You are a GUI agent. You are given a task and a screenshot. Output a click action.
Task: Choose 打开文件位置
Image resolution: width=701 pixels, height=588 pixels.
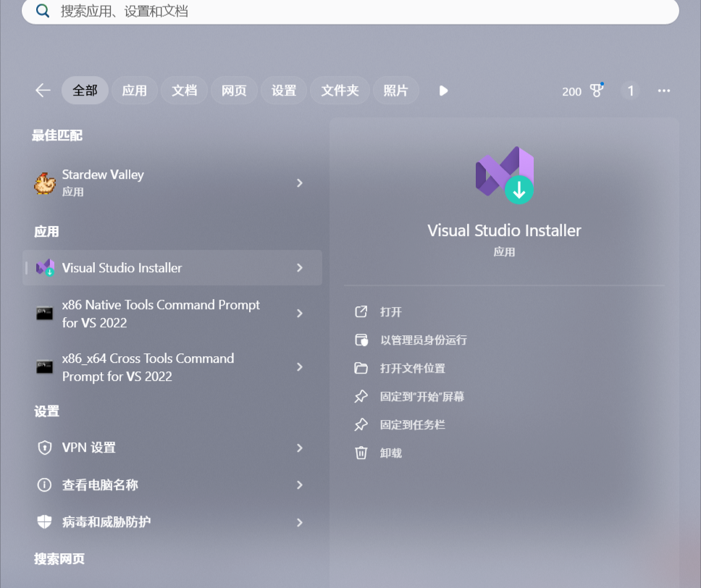[x=413, y=368]
